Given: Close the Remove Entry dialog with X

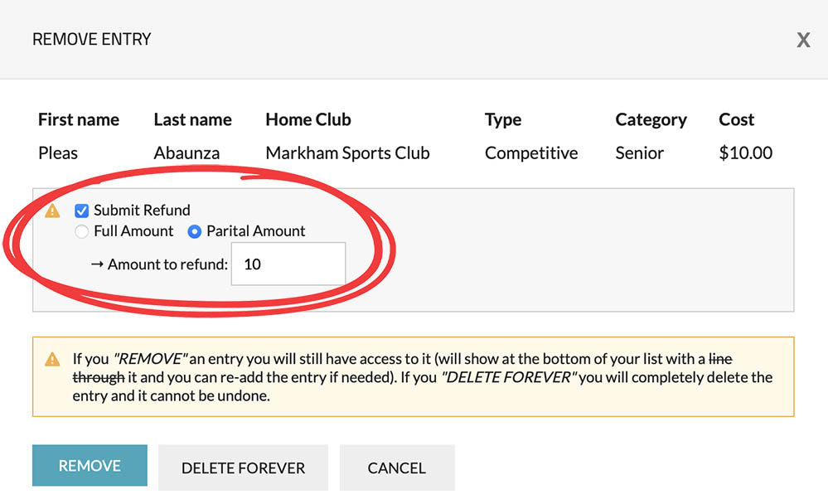Looking at the screenshot, I should point(803,41).
